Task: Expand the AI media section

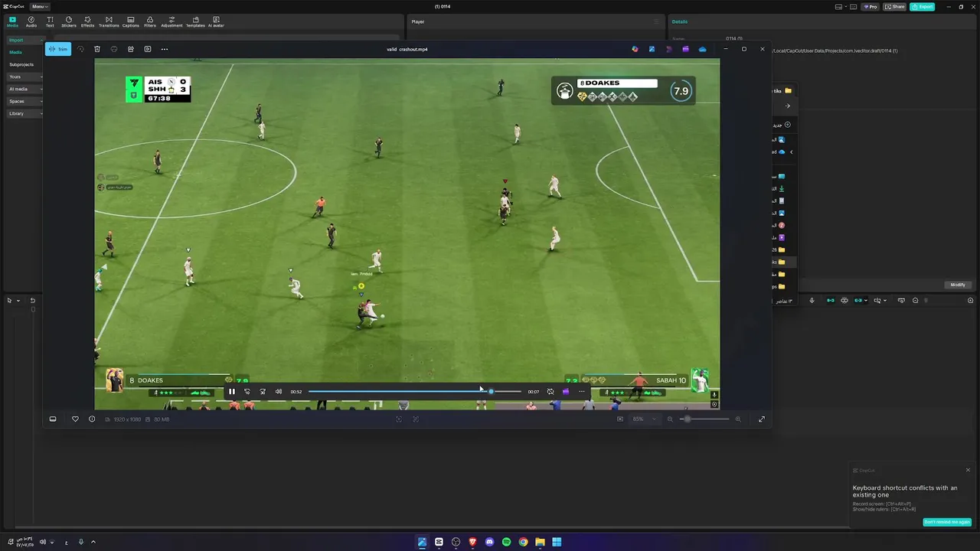Action: coord(25,89)
